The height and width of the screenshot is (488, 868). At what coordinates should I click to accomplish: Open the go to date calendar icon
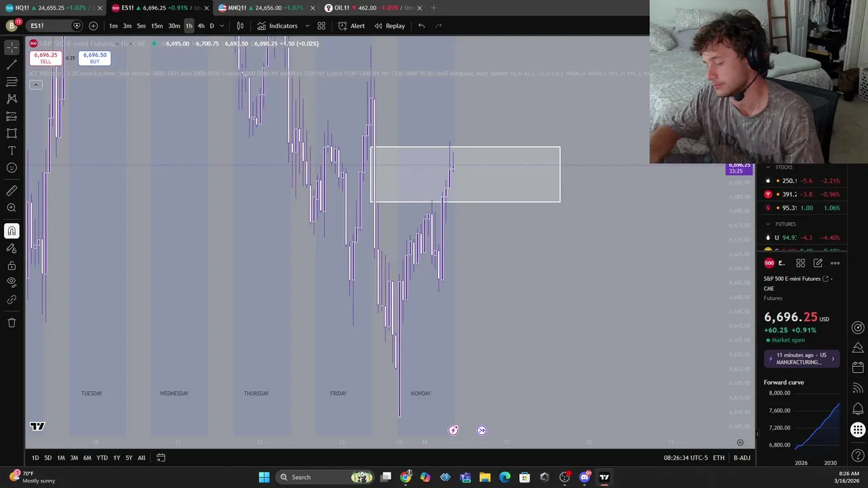pos(161,457)
